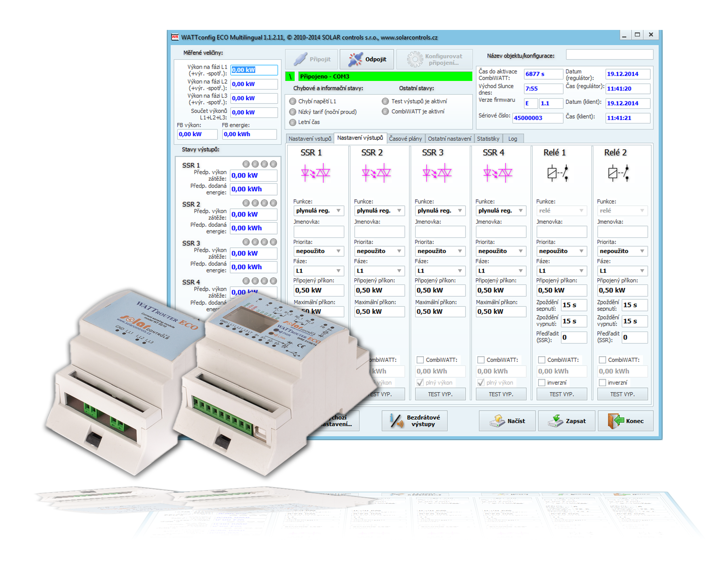Open the Statistiky tab
Image resolution: width=728 pixels, height=566 pixels.
[488, 139]
